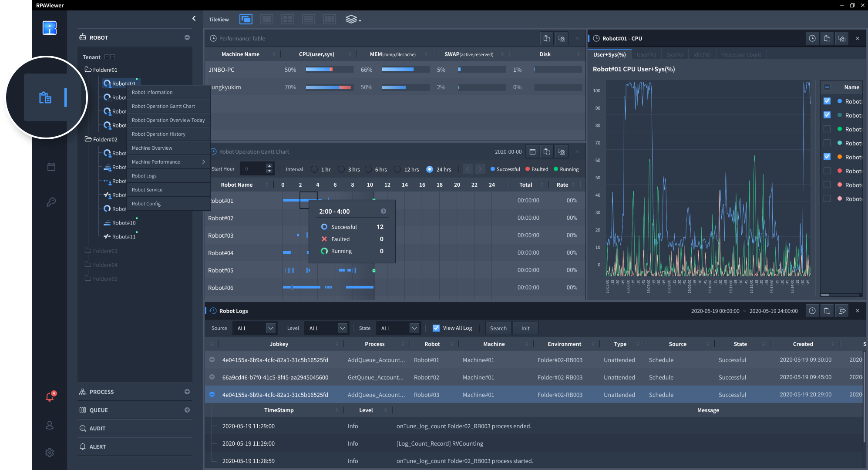Screen dimensions: 868x470
Task: Click clock icon in Robot#01 CPU header
Action: point(812,39)
